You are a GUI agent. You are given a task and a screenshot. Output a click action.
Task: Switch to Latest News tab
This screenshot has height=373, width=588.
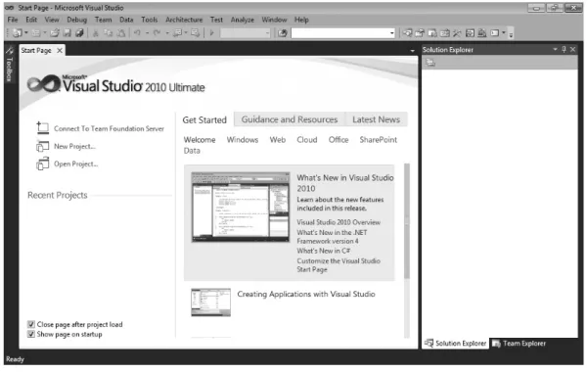pos(376,119)
